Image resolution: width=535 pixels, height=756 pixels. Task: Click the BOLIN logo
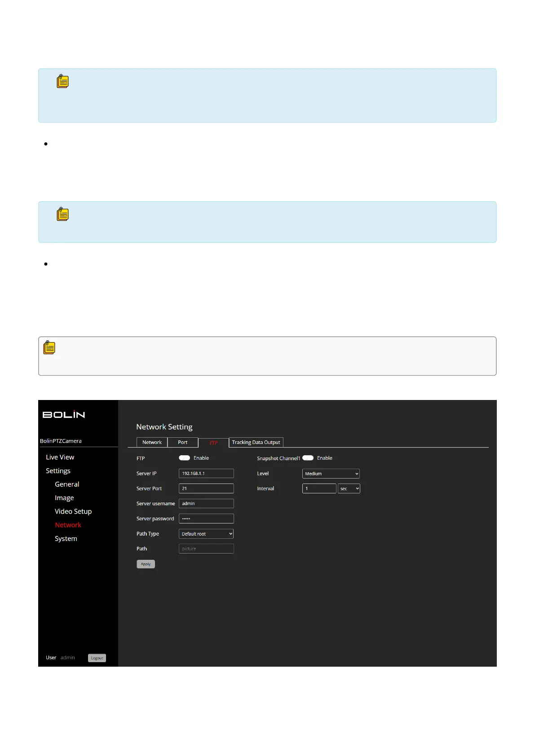point(63,415)
